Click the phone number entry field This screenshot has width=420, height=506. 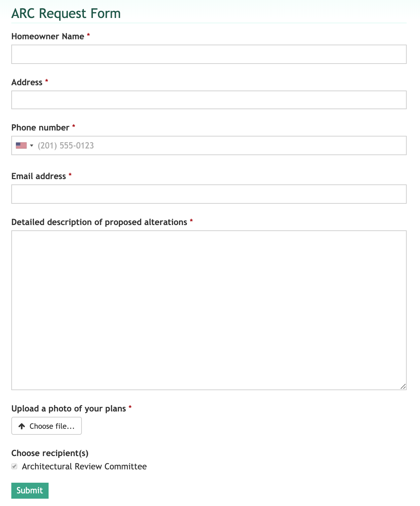click(220, 145)
